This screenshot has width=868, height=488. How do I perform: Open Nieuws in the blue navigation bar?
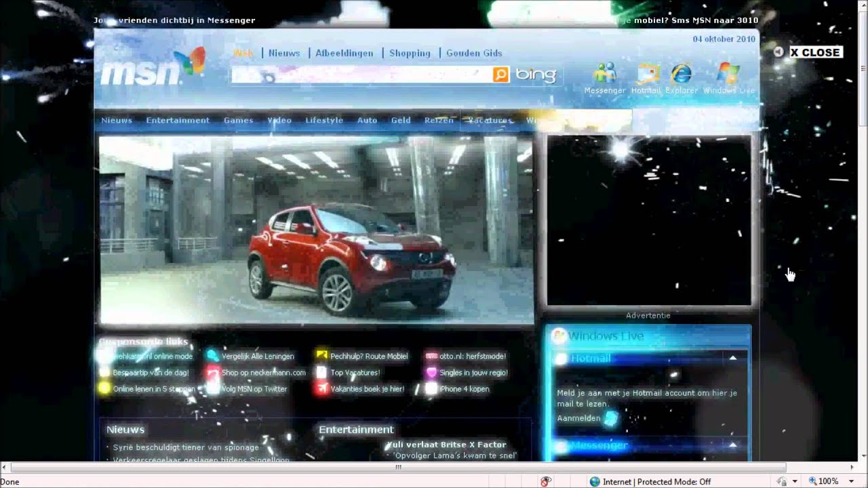tap(117, 120)
